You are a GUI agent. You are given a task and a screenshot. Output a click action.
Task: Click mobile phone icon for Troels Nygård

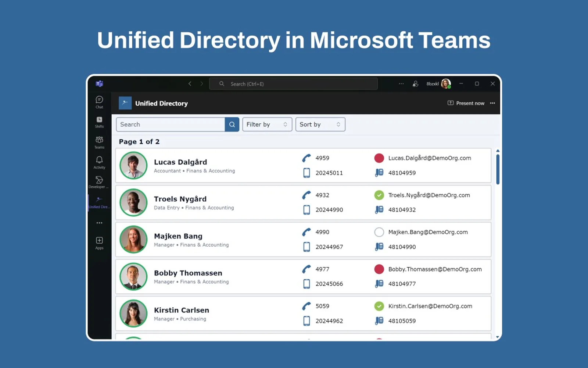[x=306, y=210]
